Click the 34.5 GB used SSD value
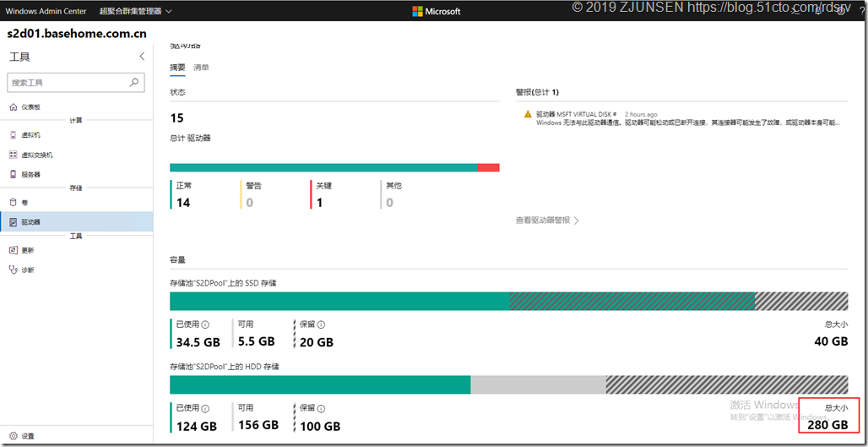This screenshot has width=868, height=447. [198, 342]
